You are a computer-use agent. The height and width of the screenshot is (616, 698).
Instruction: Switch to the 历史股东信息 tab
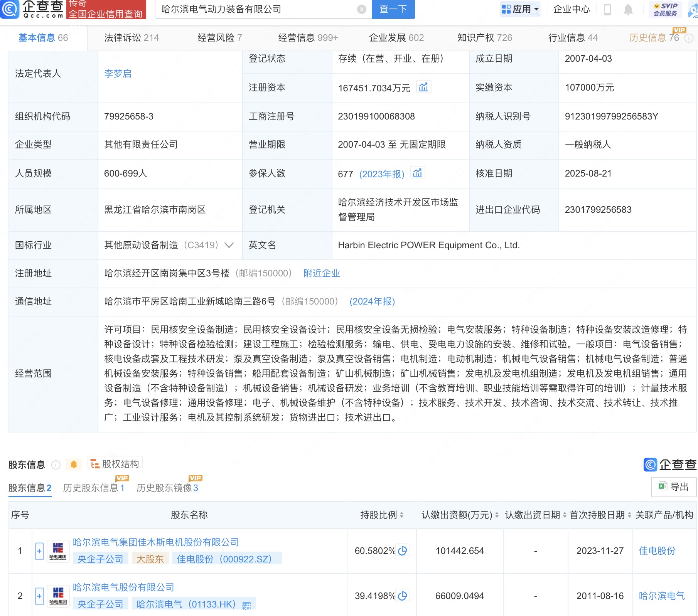click(93, 488)
